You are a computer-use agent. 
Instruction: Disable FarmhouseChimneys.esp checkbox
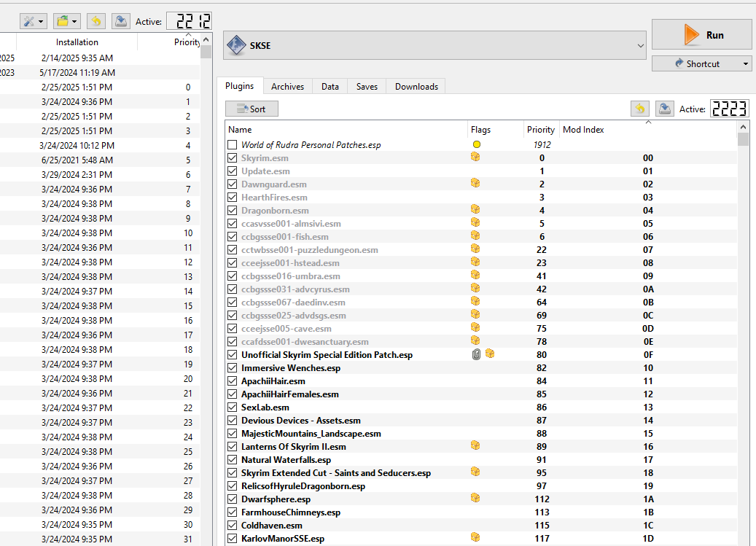[x=233, y=512]
